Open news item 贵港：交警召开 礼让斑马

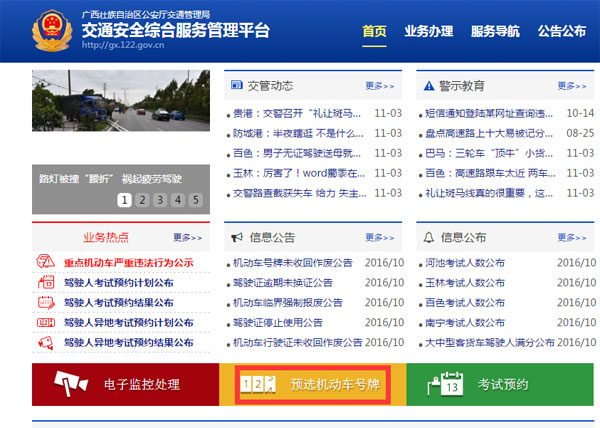coord(297,113)
